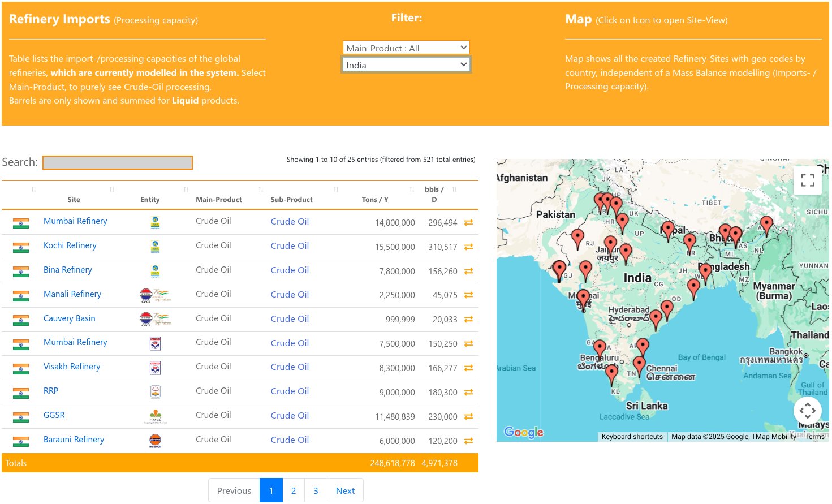Open the Main-Product : All dropdown
The width and height of the screenshot is (832, 504).
[x=406, y=48]
